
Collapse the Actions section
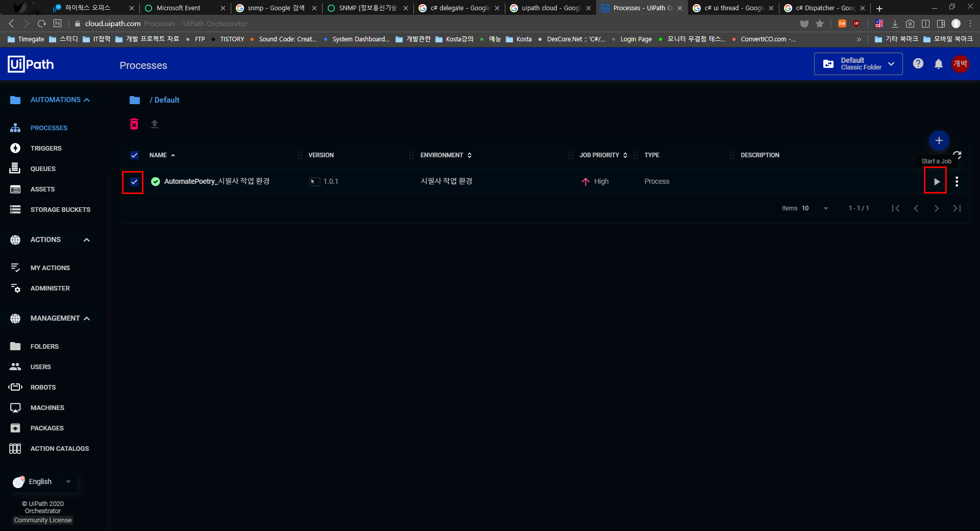coord(87,240)
